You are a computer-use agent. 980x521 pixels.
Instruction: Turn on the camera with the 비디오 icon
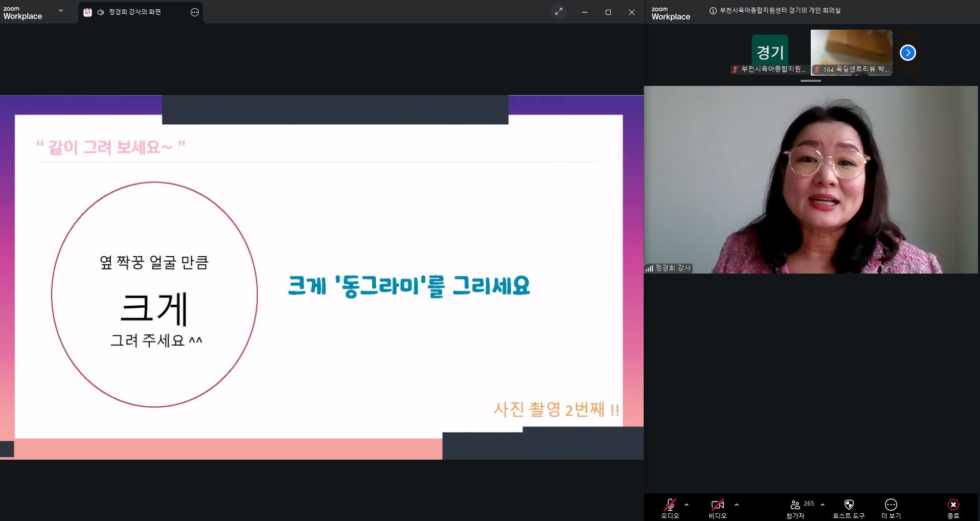(x=717, y=505)
